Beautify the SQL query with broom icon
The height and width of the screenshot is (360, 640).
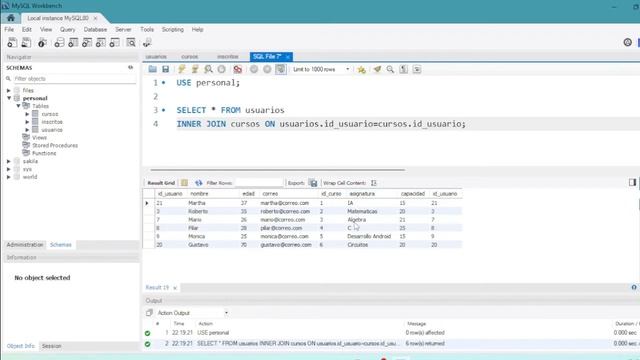[377, 69]
